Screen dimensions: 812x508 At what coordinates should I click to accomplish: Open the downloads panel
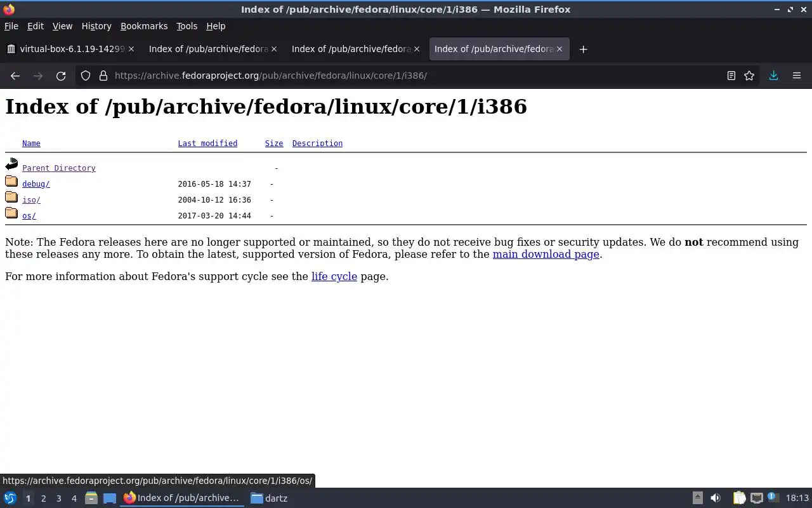pyautogui.click(x=773, y=76)
